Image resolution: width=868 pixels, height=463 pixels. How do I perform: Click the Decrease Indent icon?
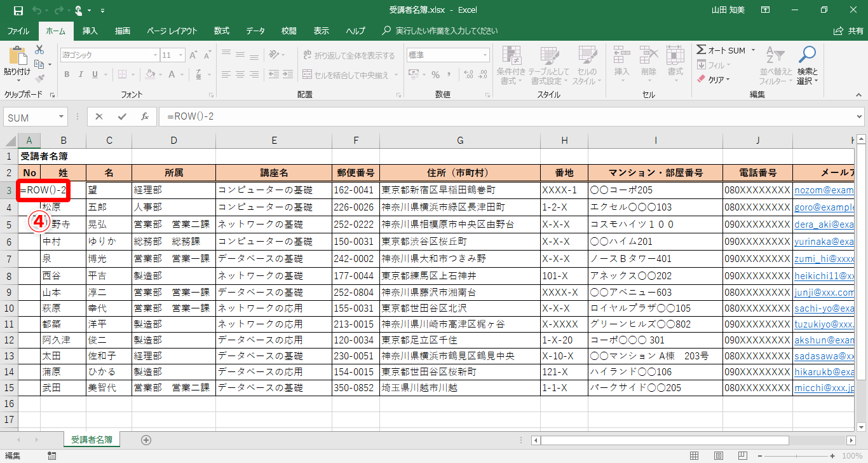pos(273,74)
